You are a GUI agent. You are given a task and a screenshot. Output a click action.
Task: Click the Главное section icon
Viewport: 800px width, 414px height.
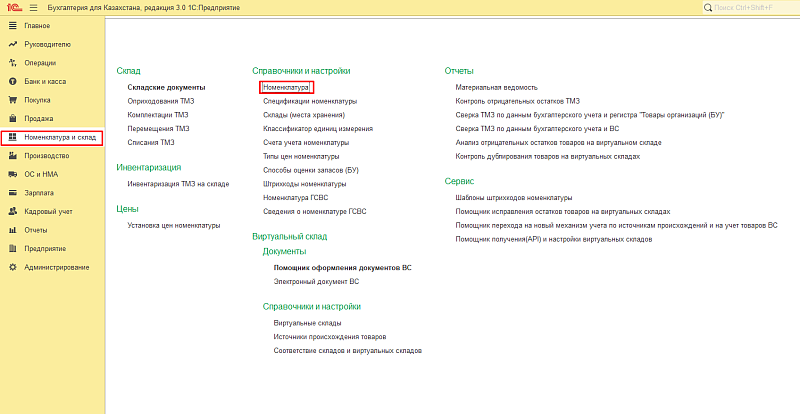pos(13,26)
